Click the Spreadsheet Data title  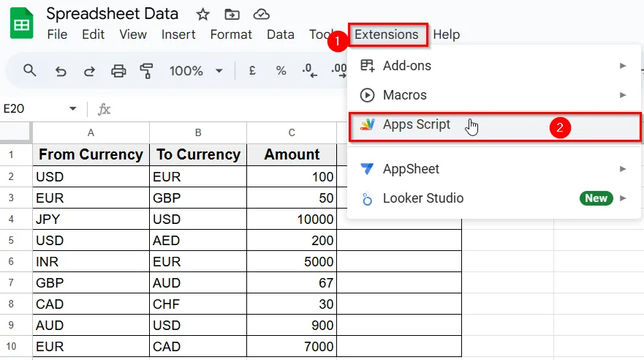[112, 14]
